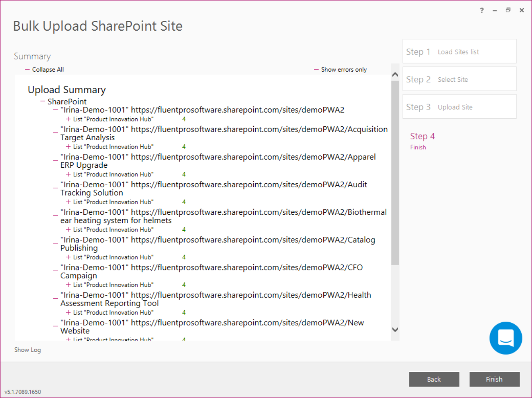The image size is (532, 398).
Task: Select the Upload Summary heading
Action: [67, 90]
